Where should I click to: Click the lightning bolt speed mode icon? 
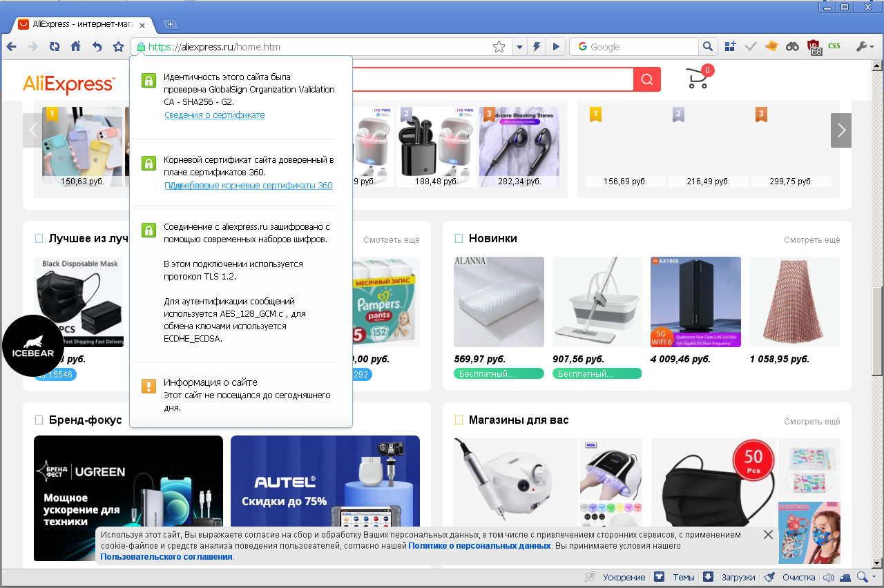click(537, 47)
